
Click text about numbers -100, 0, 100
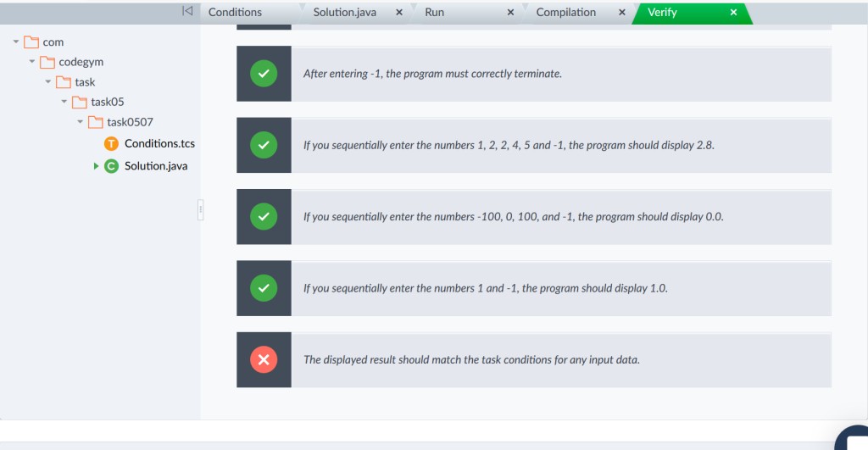[513, 216]
